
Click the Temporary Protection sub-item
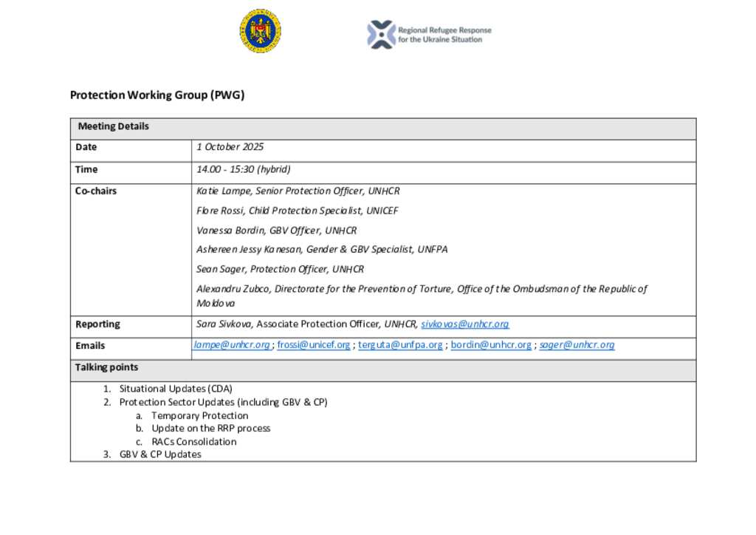coord(199,415)
